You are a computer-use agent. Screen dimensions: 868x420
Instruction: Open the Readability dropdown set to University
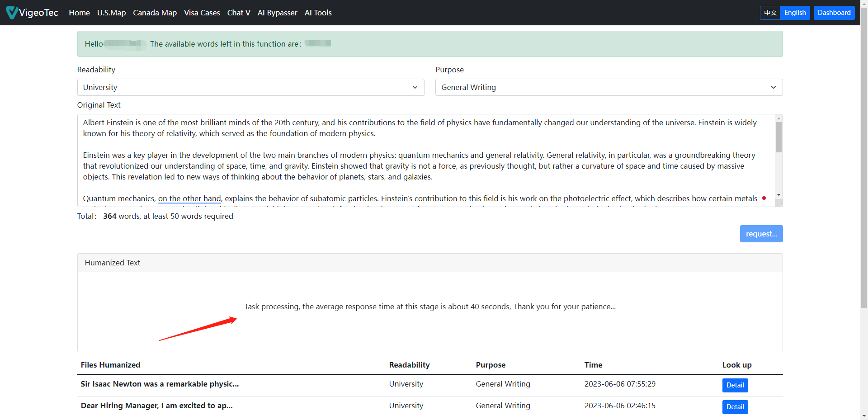250,87
